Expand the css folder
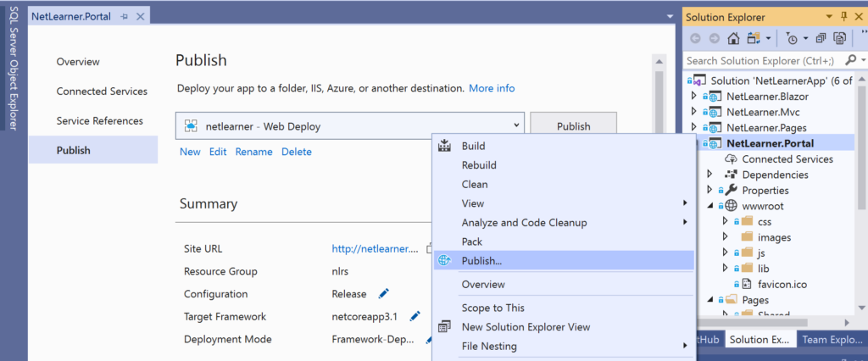This screenshot has width=868, height=361. click(726, 221)
